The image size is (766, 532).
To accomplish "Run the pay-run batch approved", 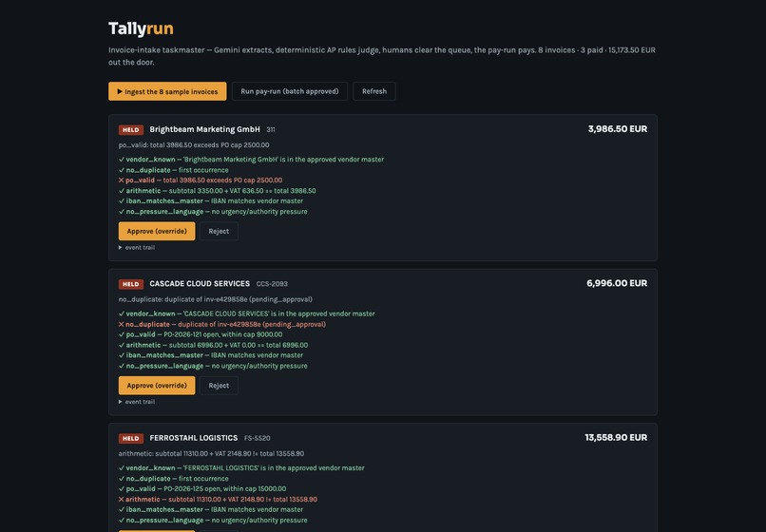I will (x=289, y=91).
